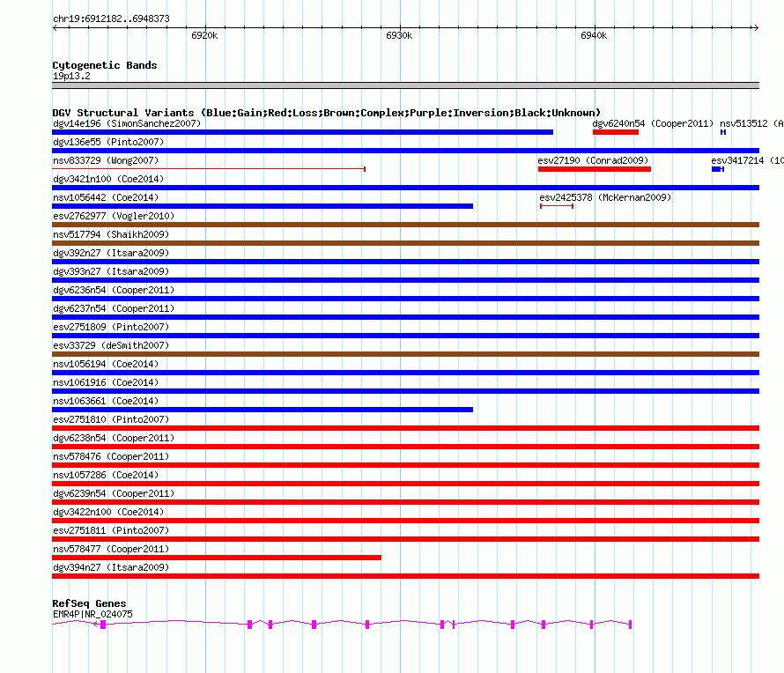The width and height of the screenshot is (784, 673).
Task: Select the brown esv2762977 complex bar
Action: [405, 225]
